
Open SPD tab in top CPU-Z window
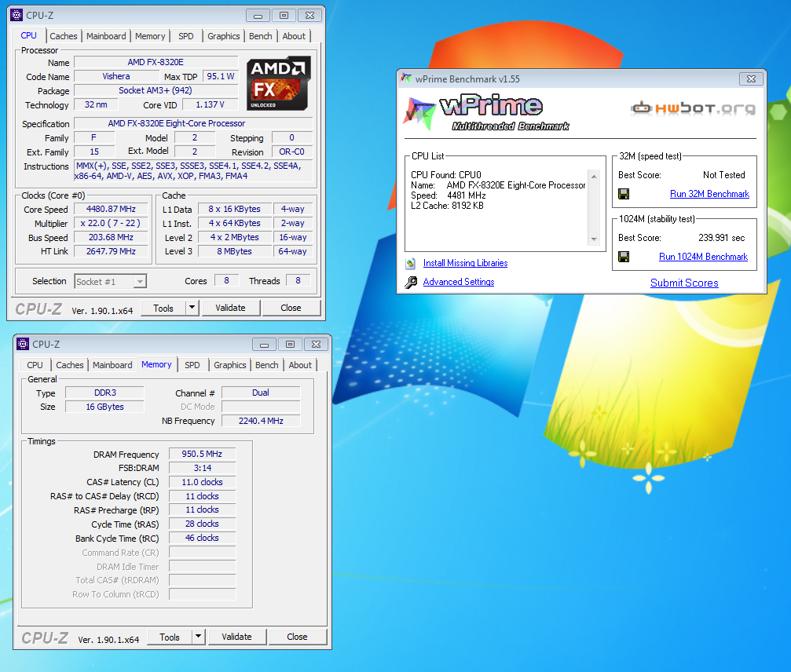185,36
